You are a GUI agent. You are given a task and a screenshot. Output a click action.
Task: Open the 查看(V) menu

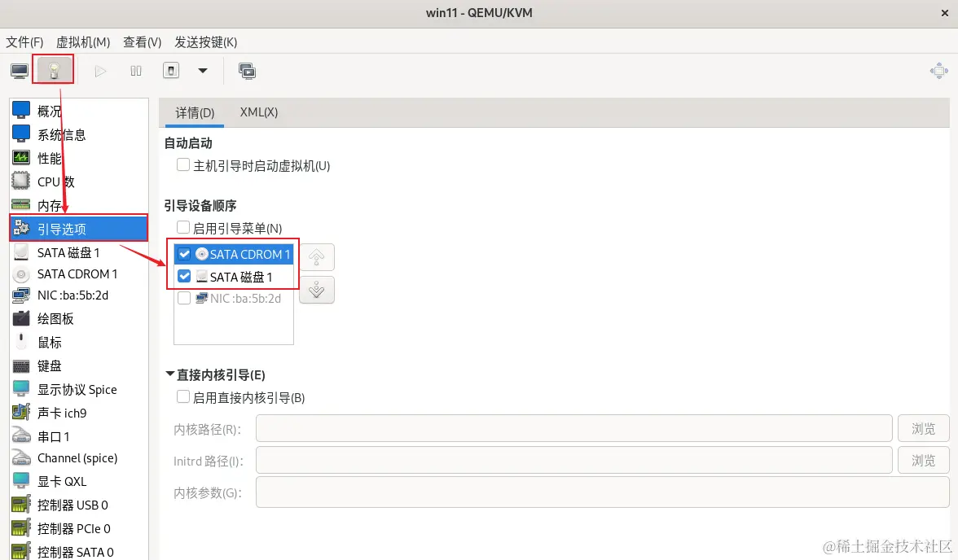(x=143, y=42)
